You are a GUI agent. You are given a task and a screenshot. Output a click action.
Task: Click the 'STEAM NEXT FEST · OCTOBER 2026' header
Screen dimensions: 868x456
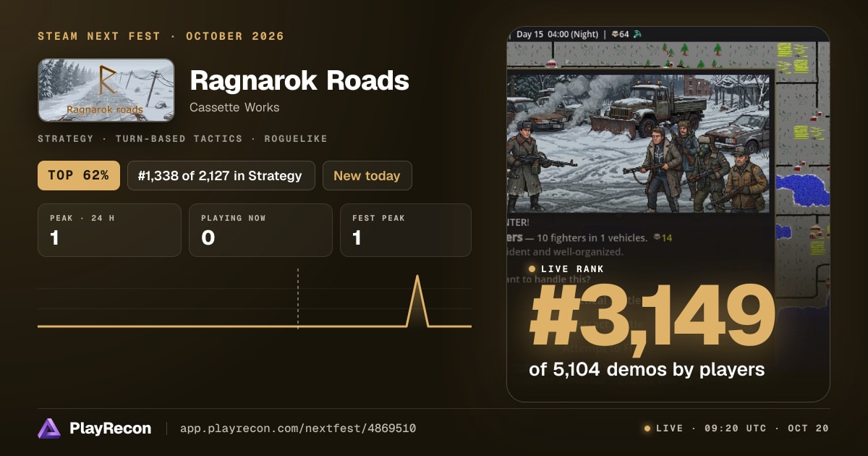161,36
